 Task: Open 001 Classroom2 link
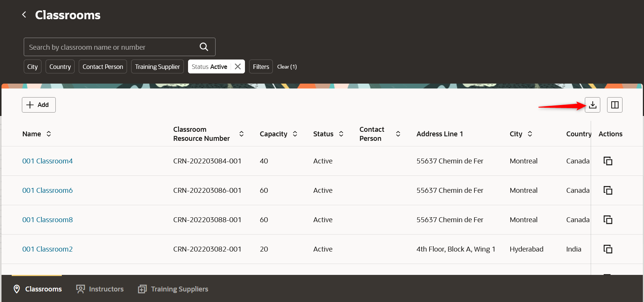click(47, 249)
